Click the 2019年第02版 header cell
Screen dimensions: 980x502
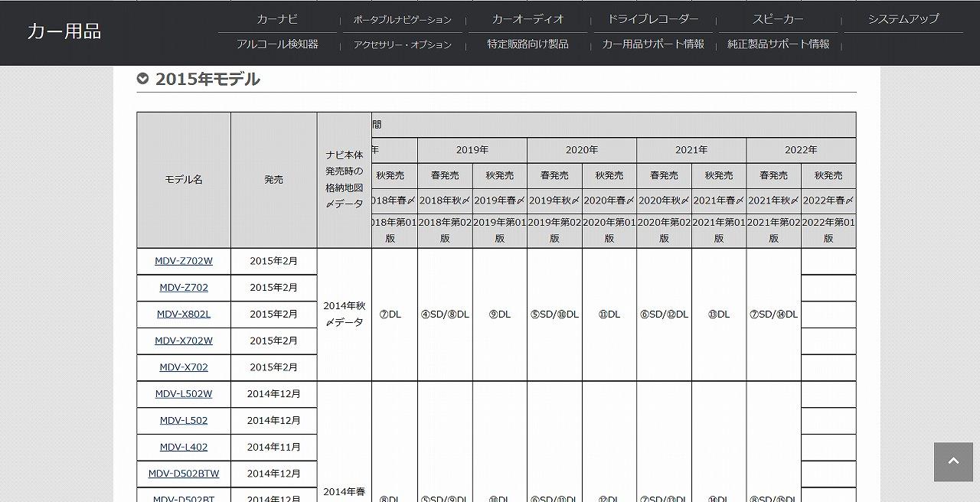point(554,230)
